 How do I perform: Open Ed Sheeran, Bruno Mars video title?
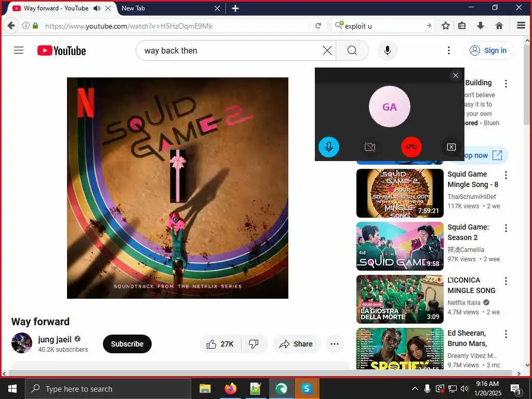click(x=467, y=338)
